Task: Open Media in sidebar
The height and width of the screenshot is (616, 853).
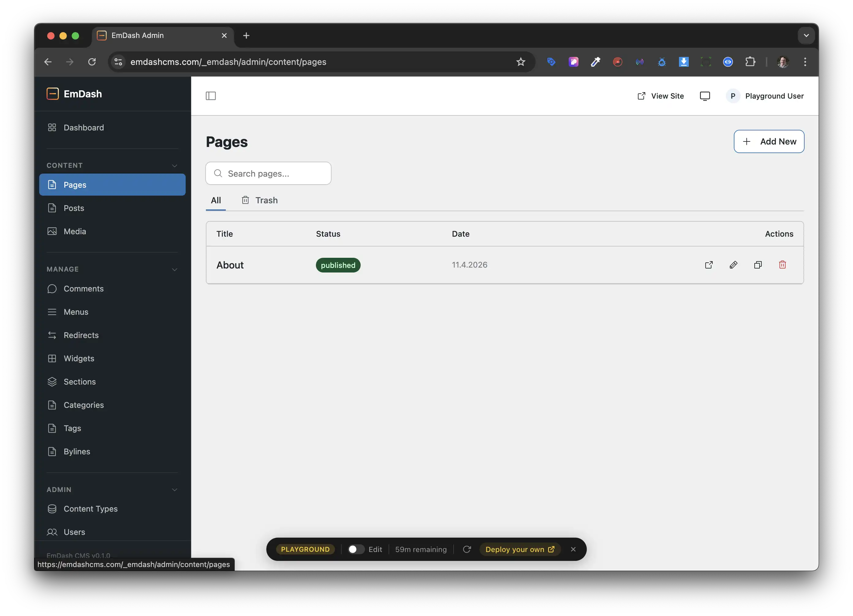Action: (x=112, y=231)
